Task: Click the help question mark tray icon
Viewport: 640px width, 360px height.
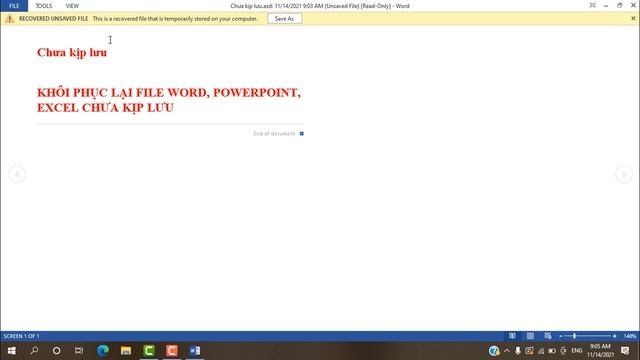Action: click(x=494, y=351)
